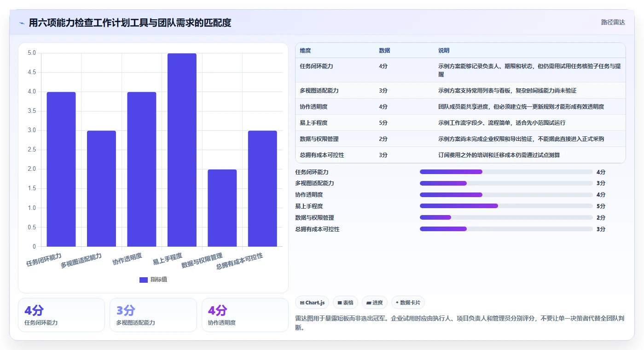Screen dimensions: 644x350
Task: Click the title 用六项能力检查工作计划工具
Action: pyautogui.click(x=130, y=23)
